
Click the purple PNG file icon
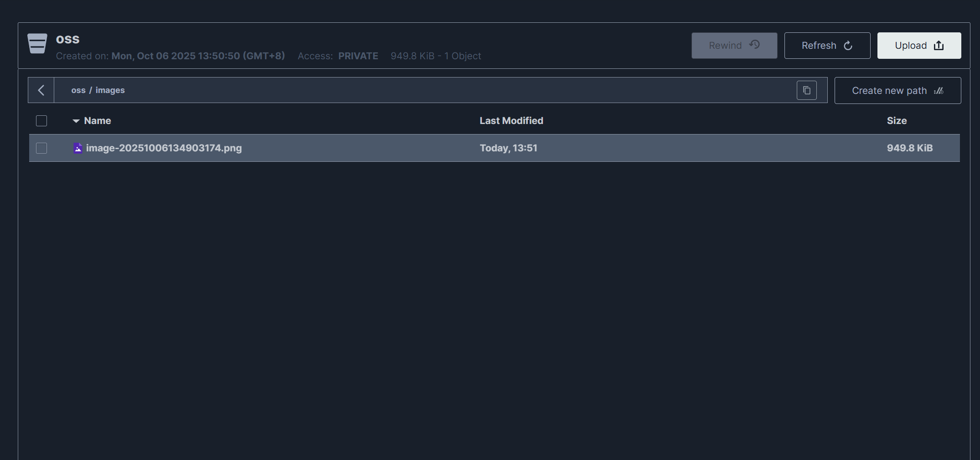point(78,148)
